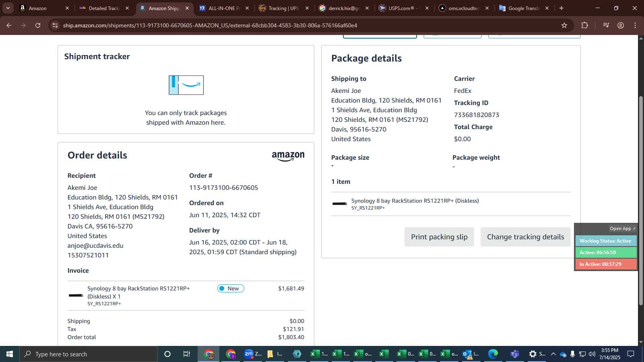
Task: Open the Chrome profile icon
Action: click(x=621, y=25)
